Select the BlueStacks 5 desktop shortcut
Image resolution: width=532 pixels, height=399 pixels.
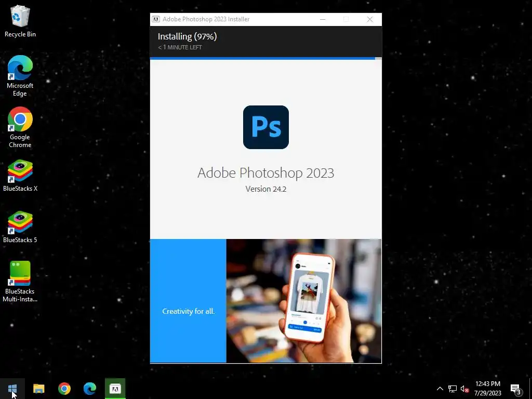(x=20, y=227)
